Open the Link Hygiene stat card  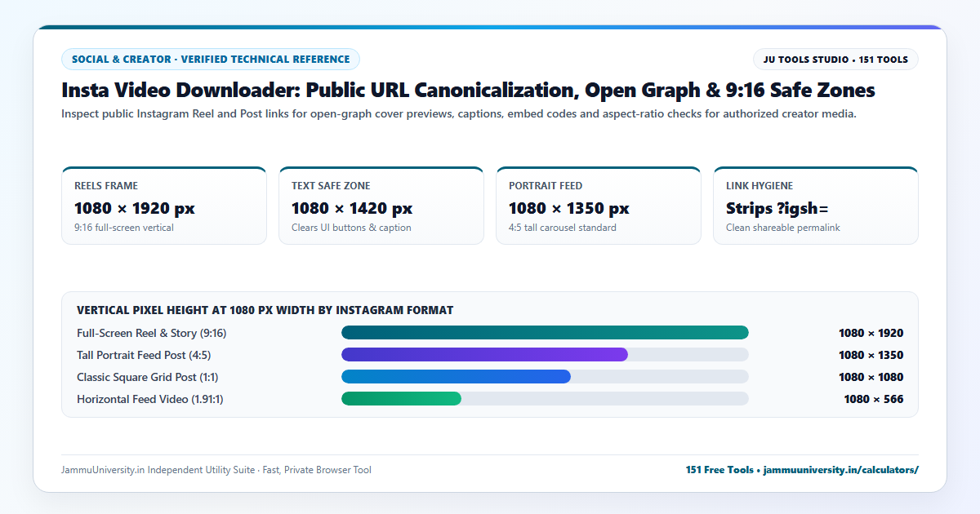(816, 206)
